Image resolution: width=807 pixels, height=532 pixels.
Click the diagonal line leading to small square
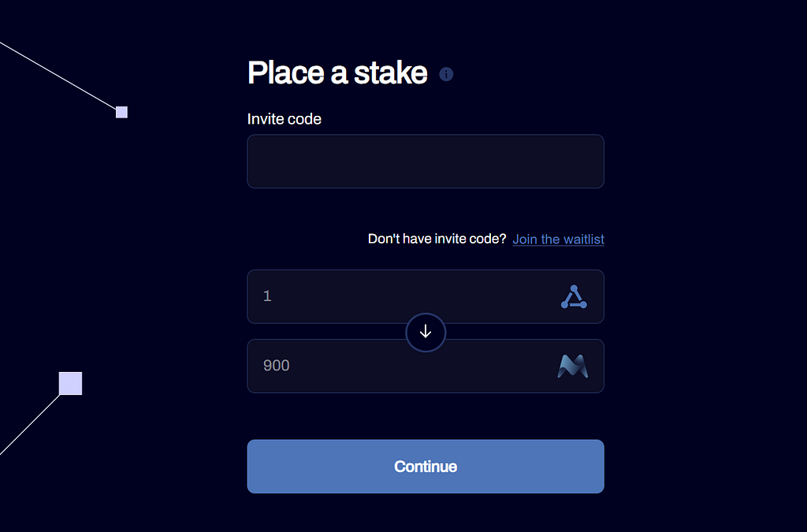[58, 76]
